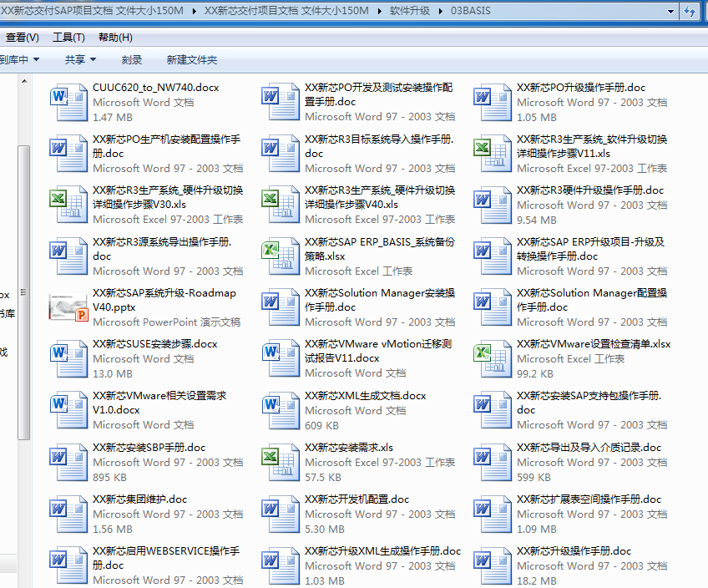This screenshot has height=588, width=708.
Task: Click the Word icon of XX新芯安装SBP手册.doc
Action: [x=68, y=462]
